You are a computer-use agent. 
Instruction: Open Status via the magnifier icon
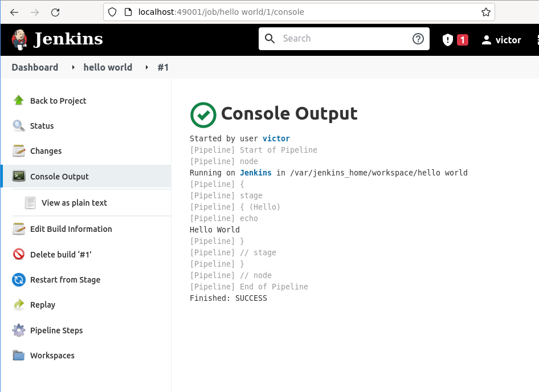19,126
